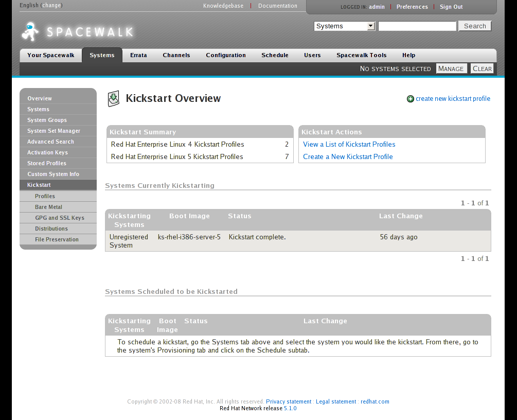The image size is (517, 420).
Task: Open the Knowledgebase link
Action: [223, 6]
